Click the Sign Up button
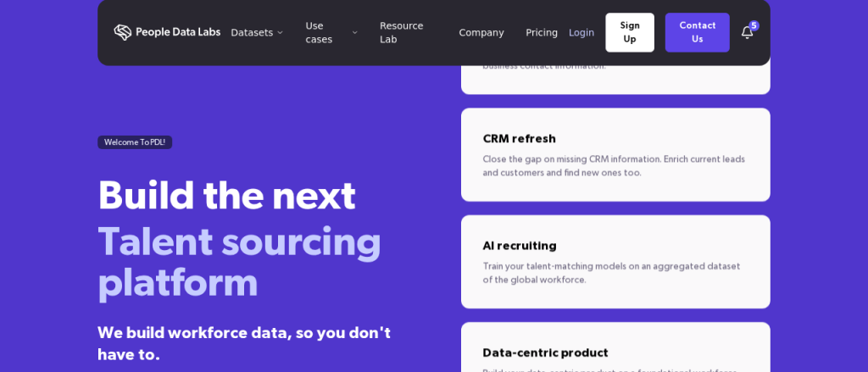The image size is (868, 372). (630, 33)
